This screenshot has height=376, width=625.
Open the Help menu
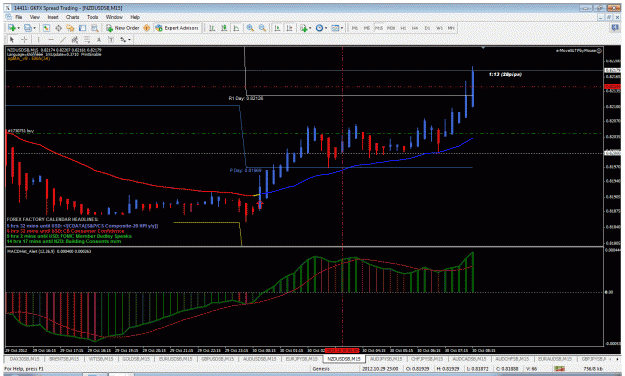coord(135,17)
